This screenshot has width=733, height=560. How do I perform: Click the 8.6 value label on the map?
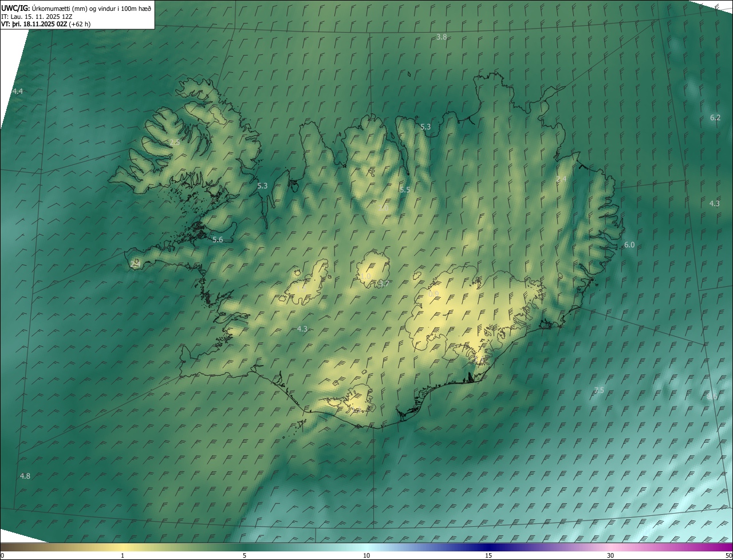712,396
